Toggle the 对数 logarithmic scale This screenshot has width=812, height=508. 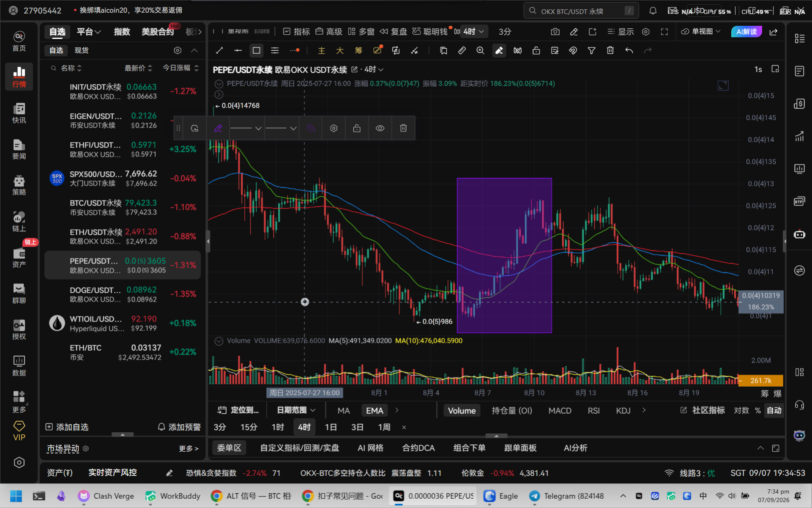(741, 410)
